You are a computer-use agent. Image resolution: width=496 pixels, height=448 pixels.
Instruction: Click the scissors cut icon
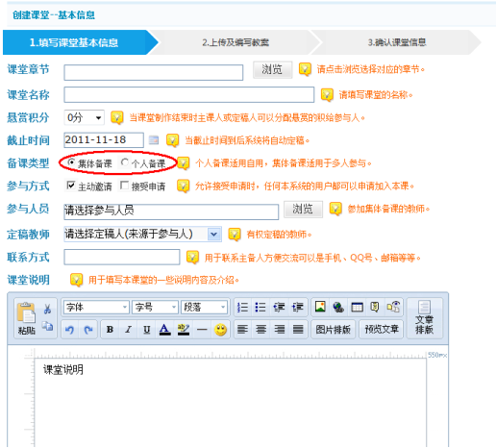(x=48, y=309)
